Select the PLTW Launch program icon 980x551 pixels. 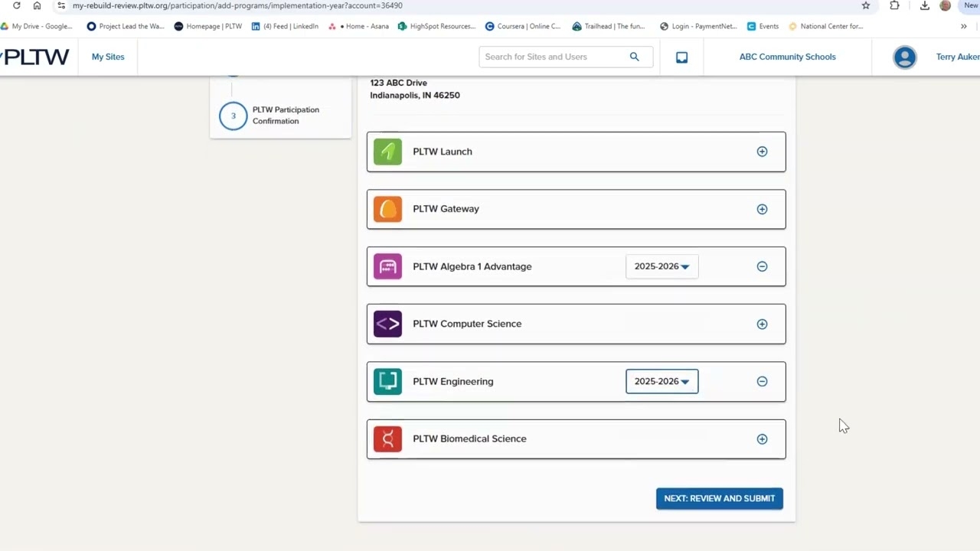click(387, 151)
